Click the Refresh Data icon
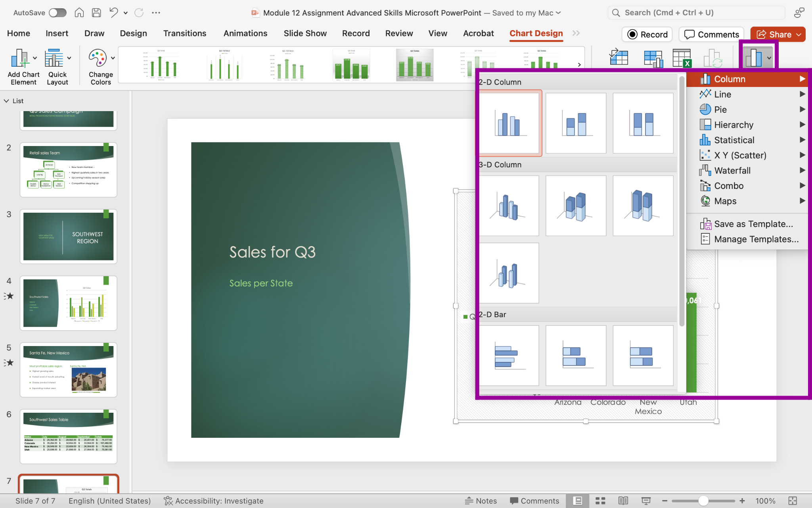This screenshot has height=508, width=812. pos(713,58)
